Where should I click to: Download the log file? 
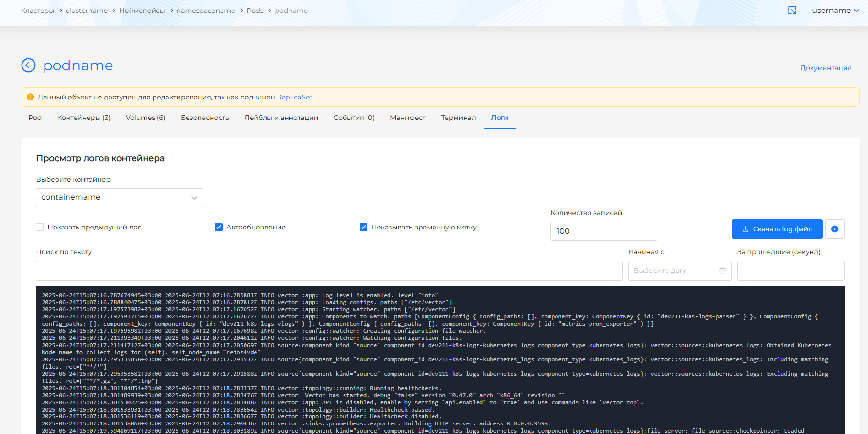(777, 229)
